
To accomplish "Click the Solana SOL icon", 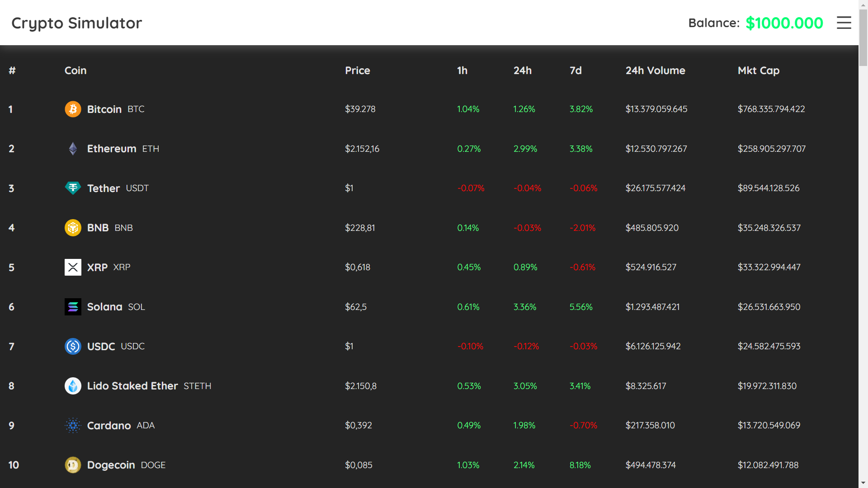I will point(73,307).
